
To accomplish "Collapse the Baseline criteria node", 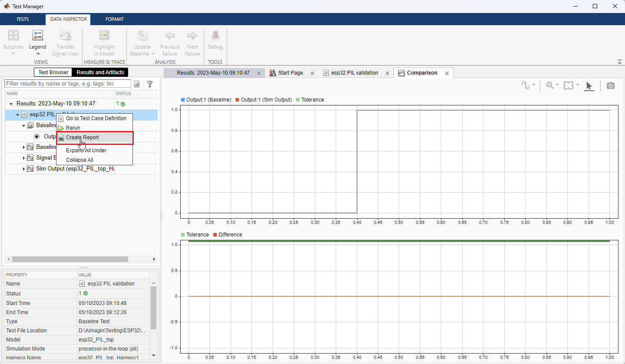I will (24, 125).
